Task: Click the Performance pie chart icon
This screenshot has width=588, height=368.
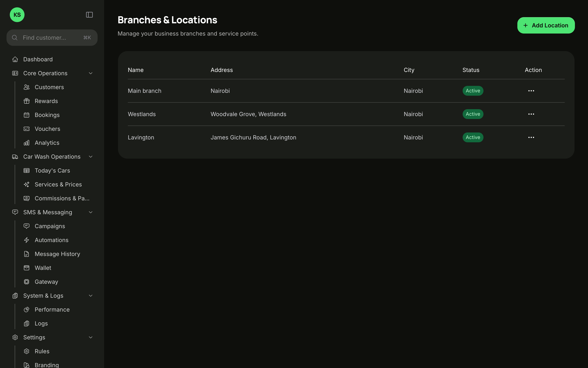Action: [x=27, y=310]
